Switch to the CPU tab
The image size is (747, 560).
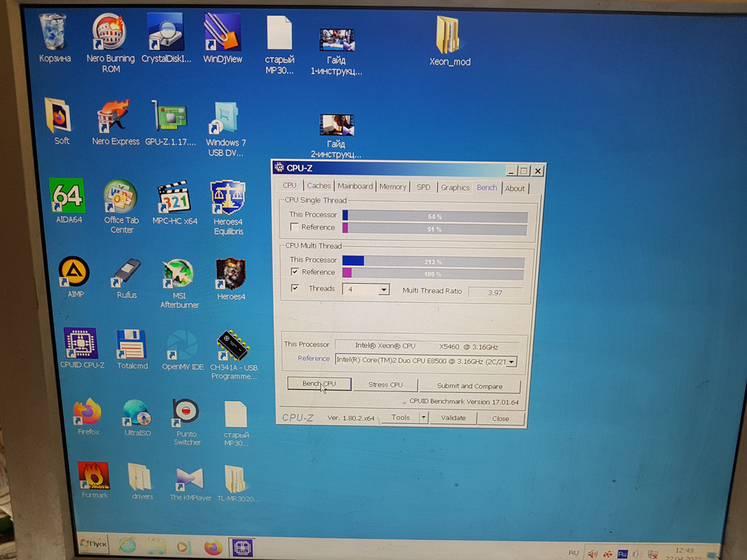point(289,185)
